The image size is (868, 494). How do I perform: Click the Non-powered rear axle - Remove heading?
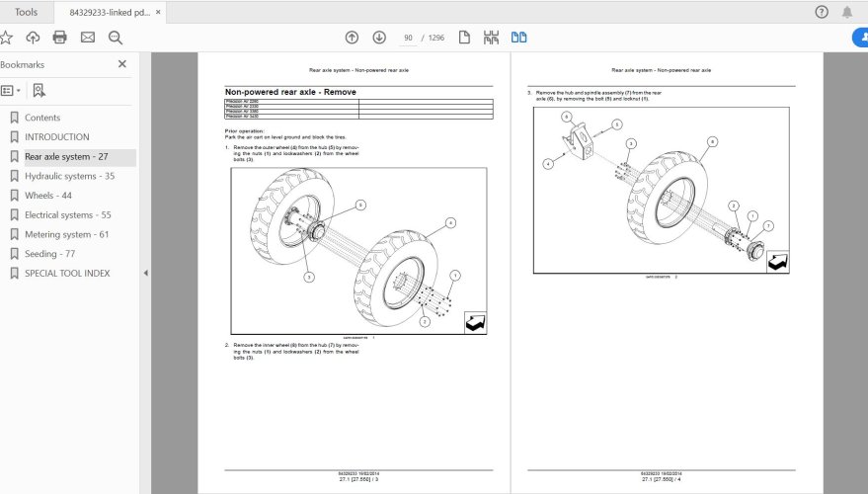point(290,92)
